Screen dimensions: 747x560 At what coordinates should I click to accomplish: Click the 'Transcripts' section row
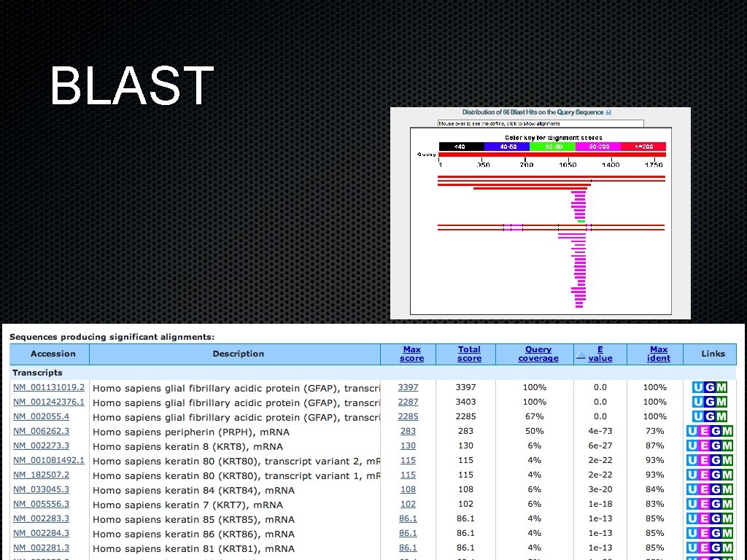[x=373, y=373]
